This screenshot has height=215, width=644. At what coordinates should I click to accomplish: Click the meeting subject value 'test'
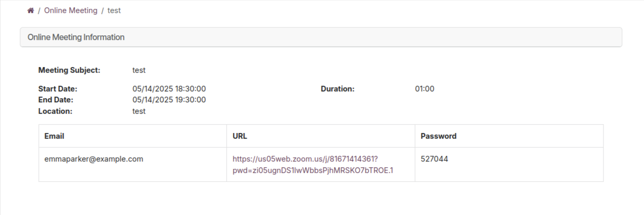[x=139, y=70]
